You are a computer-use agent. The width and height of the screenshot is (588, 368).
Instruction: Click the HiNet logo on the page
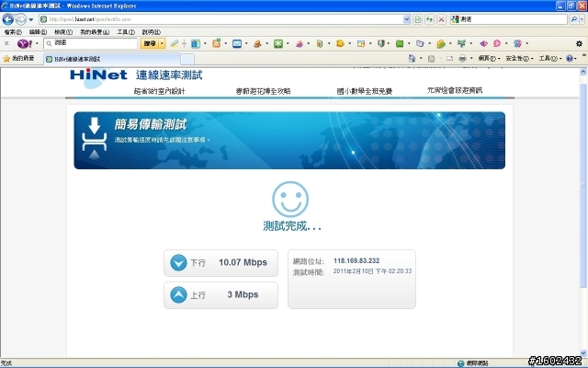[x=98, y=75]
